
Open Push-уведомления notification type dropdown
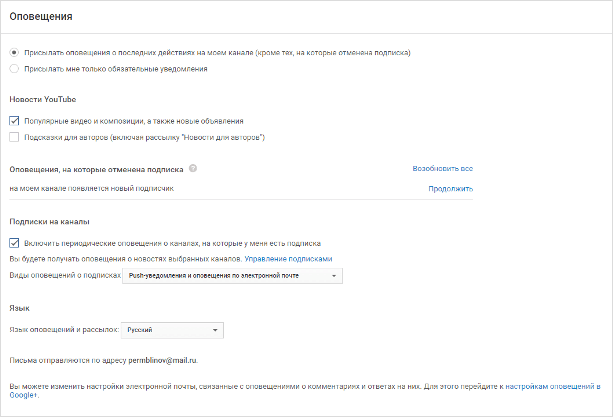232,276
